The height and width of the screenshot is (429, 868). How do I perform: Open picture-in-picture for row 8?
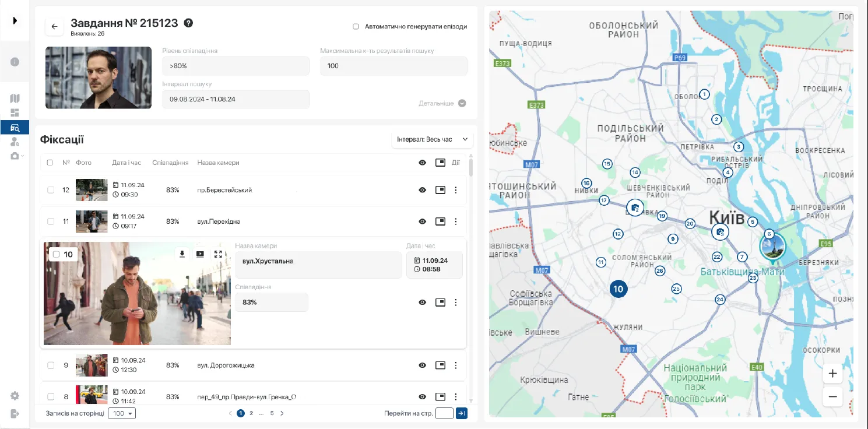coord(440,397)
